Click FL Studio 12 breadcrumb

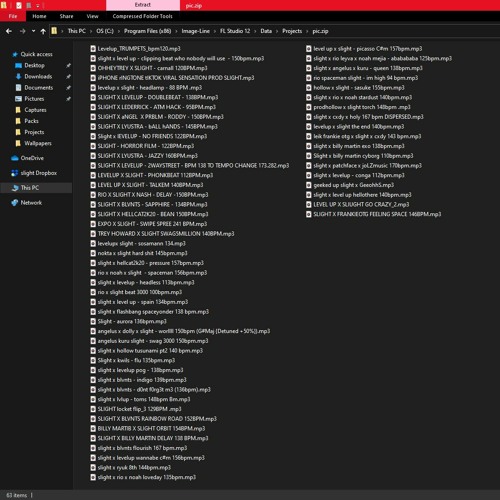(235, 31)
